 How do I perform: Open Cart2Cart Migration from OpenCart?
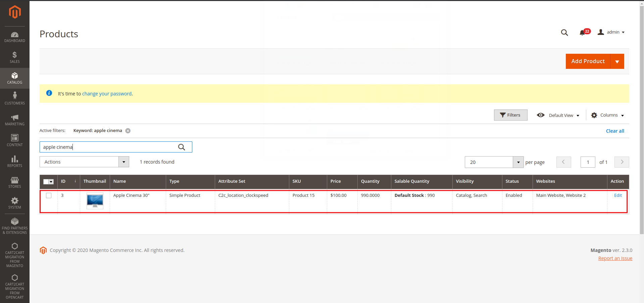pyautogui.click(x=15, y=287)
